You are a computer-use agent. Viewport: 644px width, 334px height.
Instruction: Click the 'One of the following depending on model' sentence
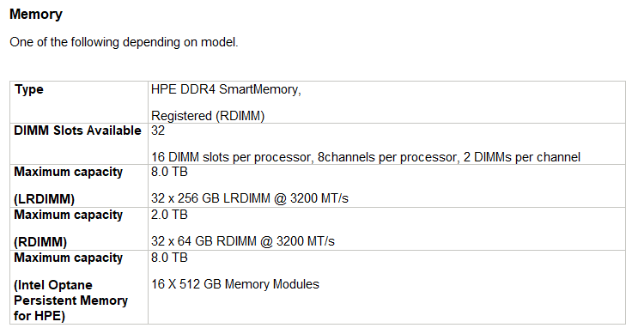(x=124, y=42)
